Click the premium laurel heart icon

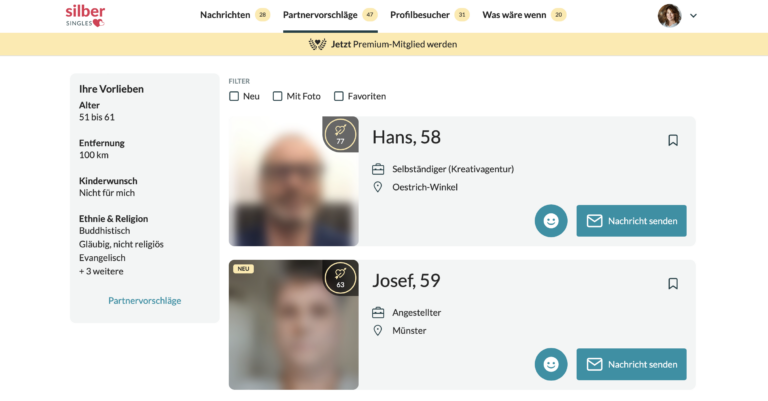coord(317,45)
